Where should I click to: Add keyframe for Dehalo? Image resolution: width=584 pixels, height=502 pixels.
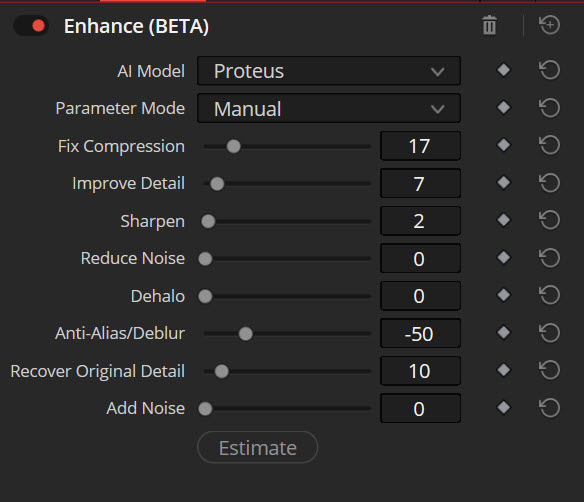(504, 295)
